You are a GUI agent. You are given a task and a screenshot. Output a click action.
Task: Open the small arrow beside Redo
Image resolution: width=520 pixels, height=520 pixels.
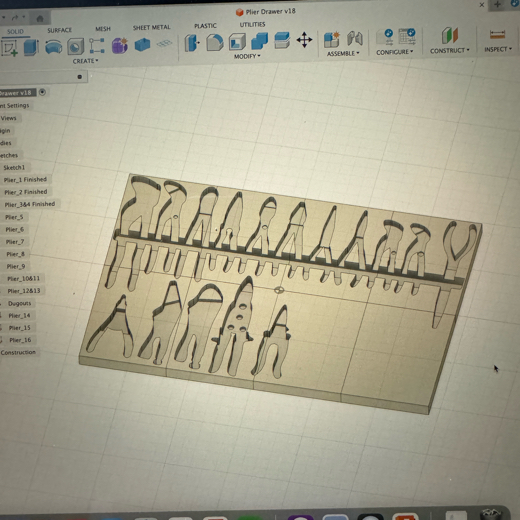[24, 17]
